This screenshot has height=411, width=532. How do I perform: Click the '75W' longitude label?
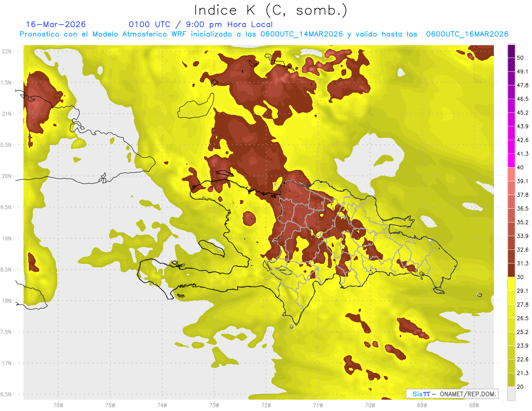110,405
